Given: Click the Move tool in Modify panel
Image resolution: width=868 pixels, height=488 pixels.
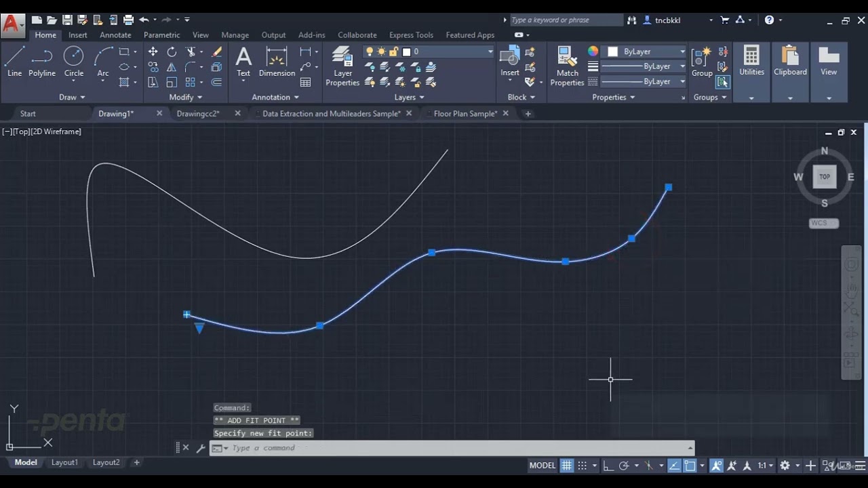Looking at the screenshot, I should tap(153, 52).
